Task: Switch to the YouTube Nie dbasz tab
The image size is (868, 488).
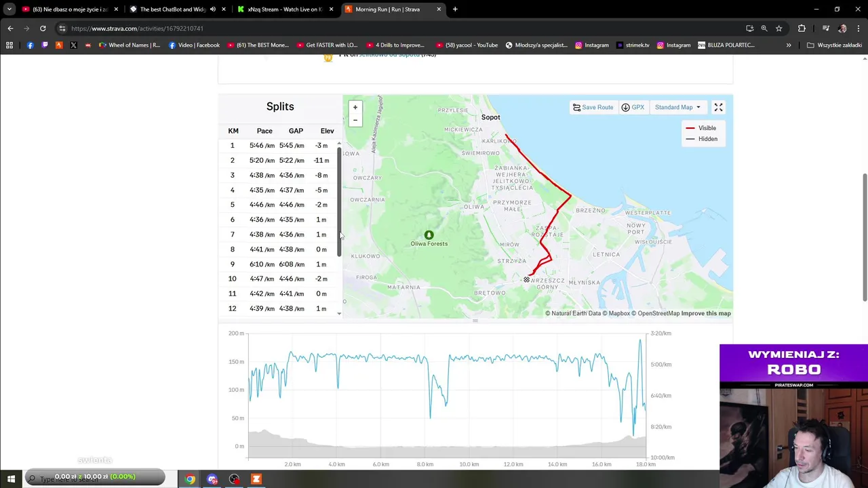Action: 71,9
